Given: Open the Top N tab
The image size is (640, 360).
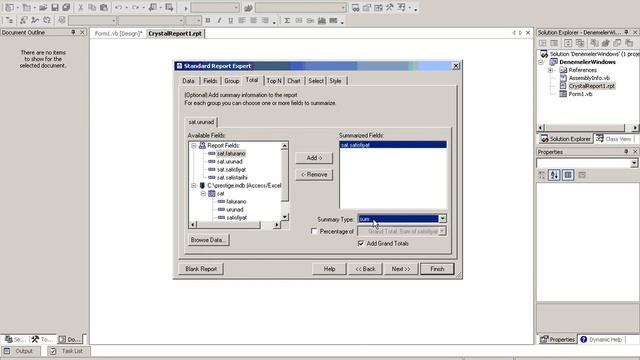Looking at the screenshot, I should pyautogui.click(x=274, y=81).
